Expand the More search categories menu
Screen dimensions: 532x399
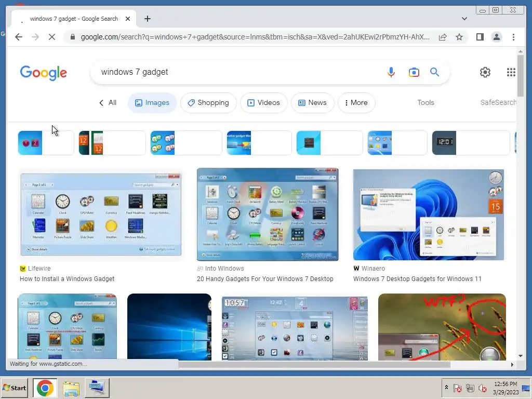point(356,102)
